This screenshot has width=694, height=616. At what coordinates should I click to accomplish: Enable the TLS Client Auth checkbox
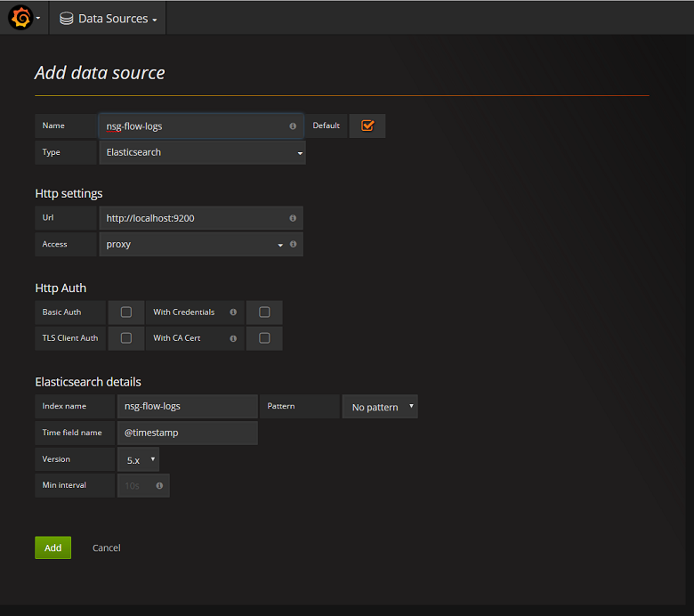coord(126,338)
